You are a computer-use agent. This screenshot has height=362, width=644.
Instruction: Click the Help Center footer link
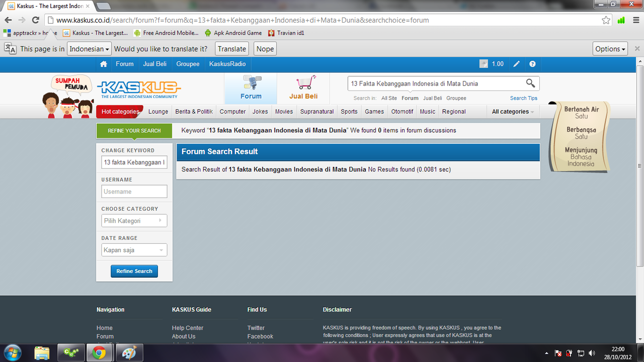[188, 328]
